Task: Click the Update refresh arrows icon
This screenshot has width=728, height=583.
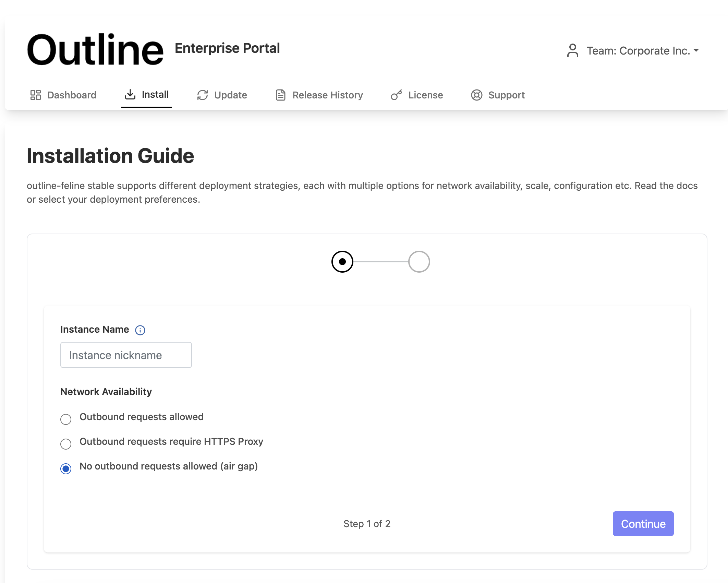Action: [x=203, y=95]
